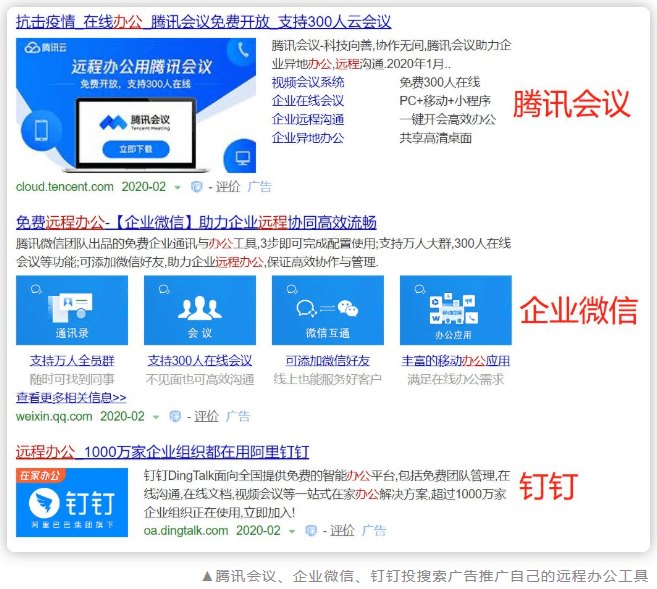
Task: Click 查看更多相关信息>> link
Action: (71, 397)
